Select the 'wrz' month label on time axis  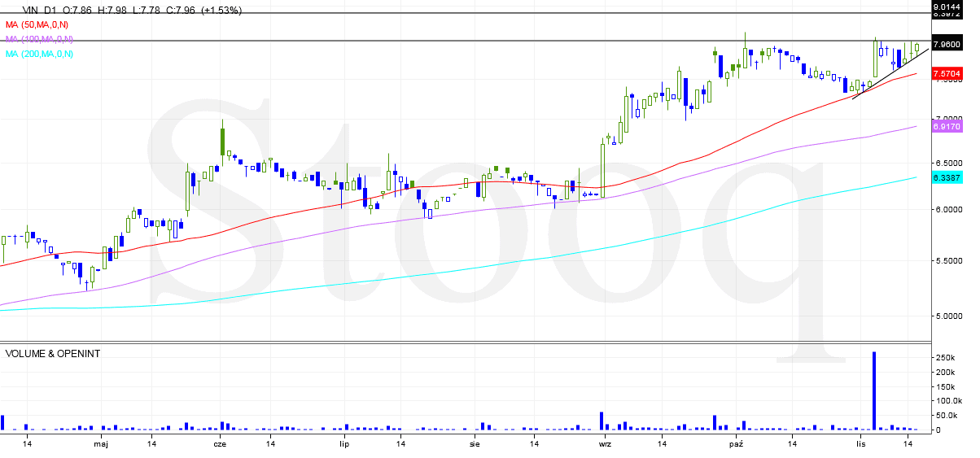pos(605,444)
